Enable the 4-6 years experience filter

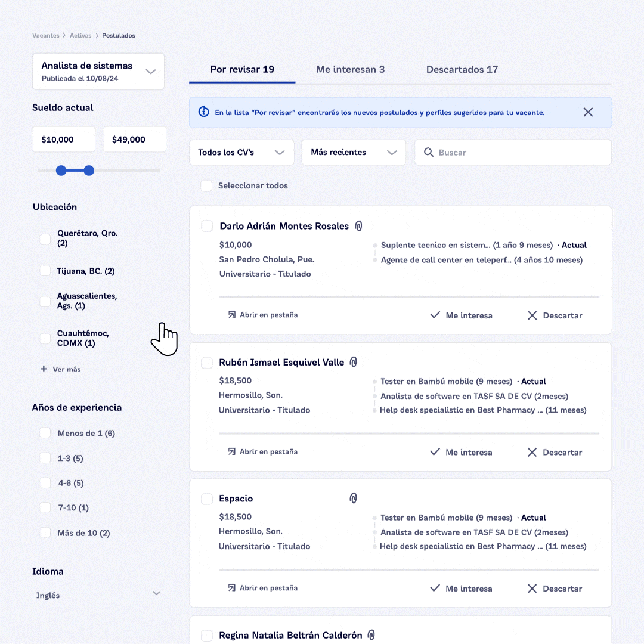45,483
